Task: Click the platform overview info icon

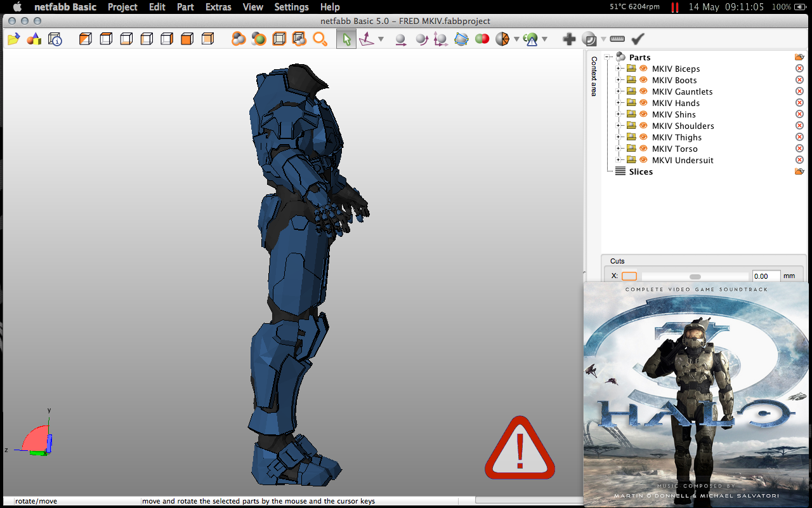Action: (x=55, y=39)
